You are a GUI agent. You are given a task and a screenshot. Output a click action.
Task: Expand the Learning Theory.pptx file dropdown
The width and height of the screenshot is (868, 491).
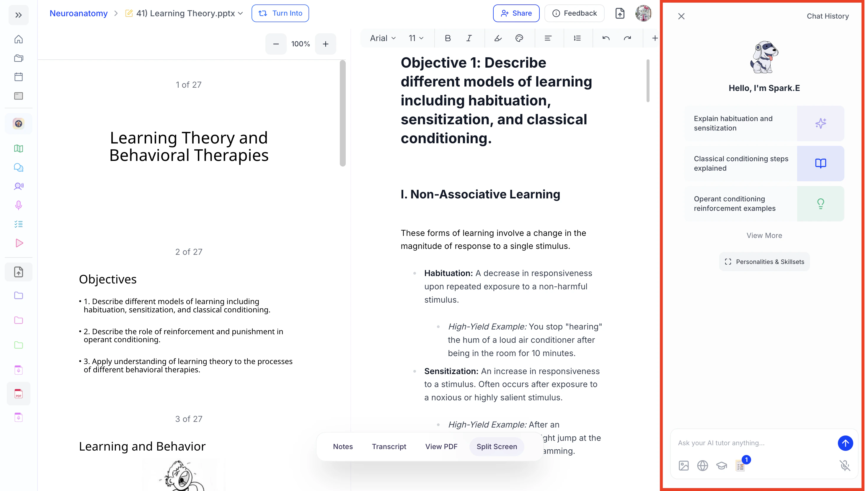tap(240, 14)
